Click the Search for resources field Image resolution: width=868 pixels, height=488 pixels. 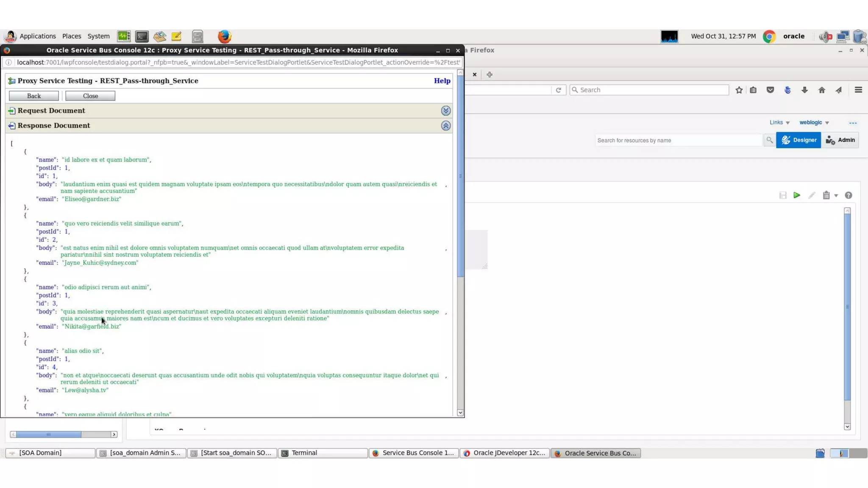point(678,140)
